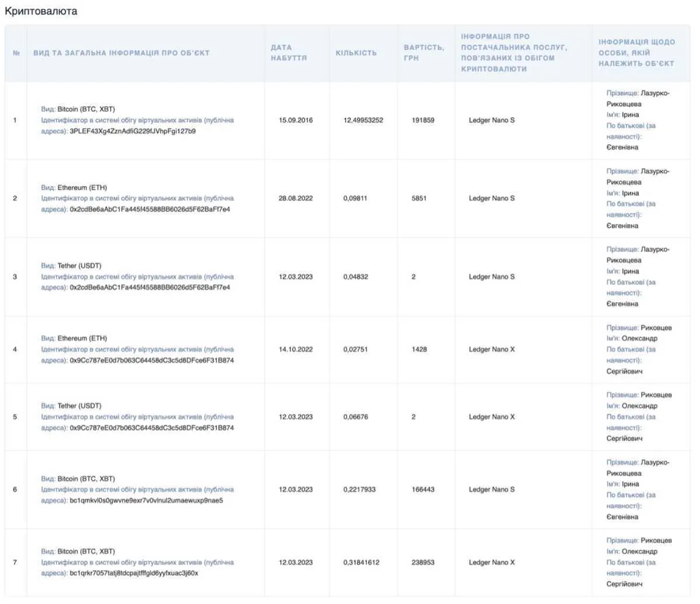Click the acquisition date 28.08.2022
700x604 pixels.
[295, 198]
